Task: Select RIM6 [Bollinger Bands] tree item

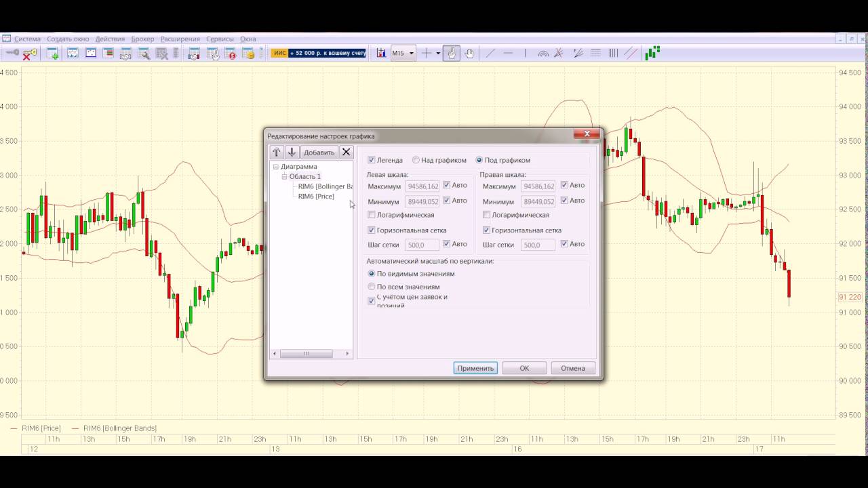Action: point(325,186)
